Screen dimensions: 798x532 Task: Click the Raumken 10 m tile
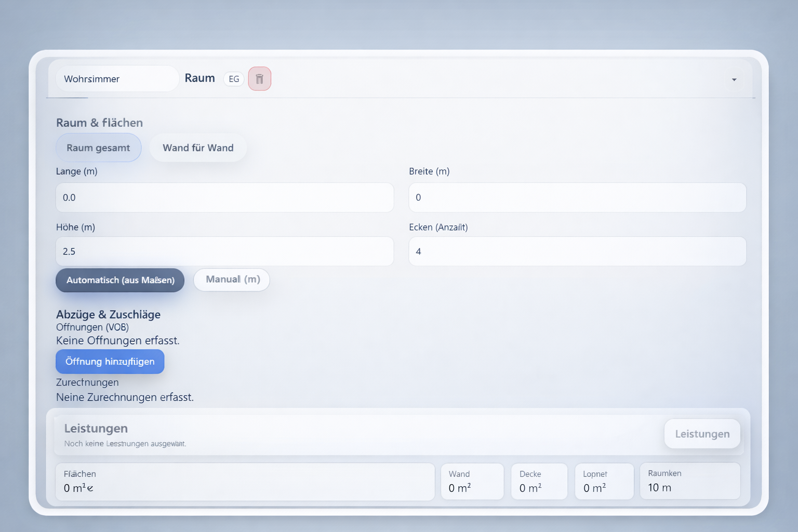click(689, 481)
